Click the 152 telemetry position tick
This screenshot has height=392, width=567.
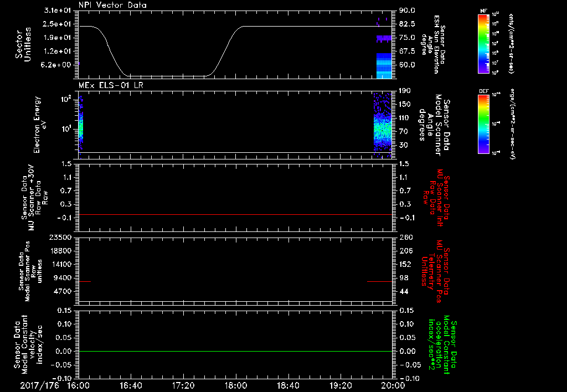point(406,264)
